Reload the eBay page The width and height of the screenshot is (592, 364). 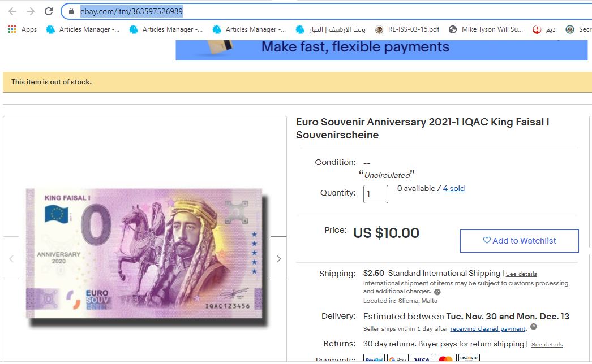click(x=49, y=11)
